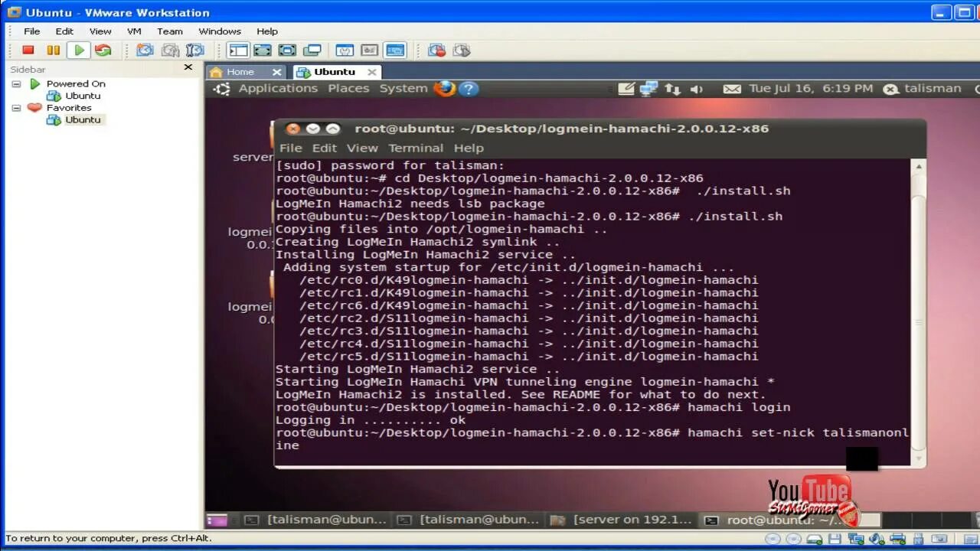This screenshot has height=551, width=980.
Task: Collapse the Favorites tree group
Action: pyautogui.click(x=16, y=108)
